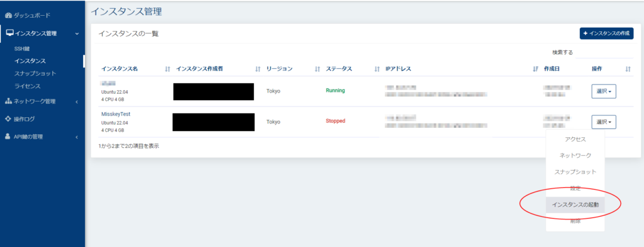
Task: Click Tokyo region in MisskeyTest row
Action: pyautogui.click(x=273, y=122)
